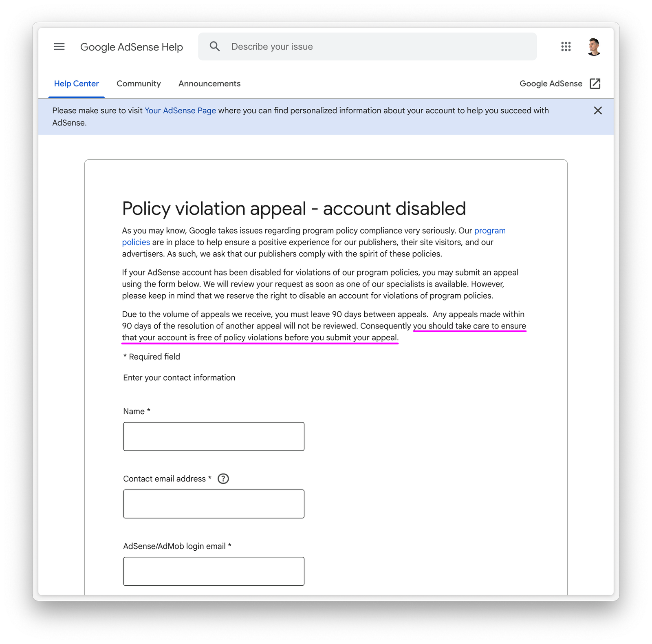Screen dimensions: 652x644
Task: Follow the Your AdSense Page link
Action: (180, 110)
